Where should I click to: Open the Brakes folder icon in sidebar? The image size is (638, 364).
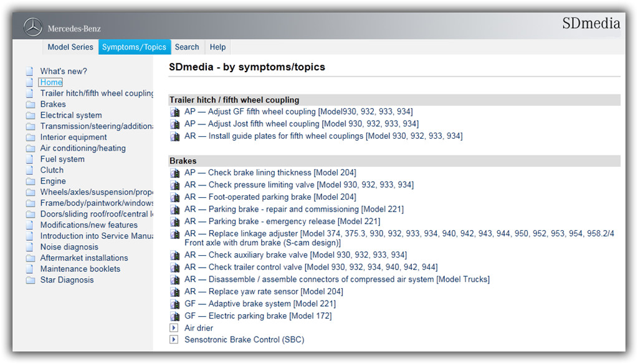click(x=31, y=105)
